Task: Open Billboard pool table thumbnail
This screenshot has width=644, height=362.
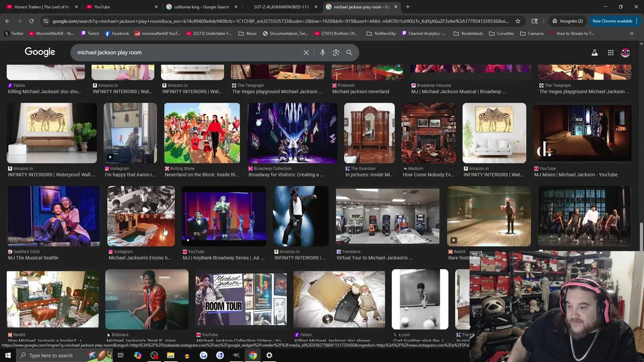Action: (x=147, y=299)
